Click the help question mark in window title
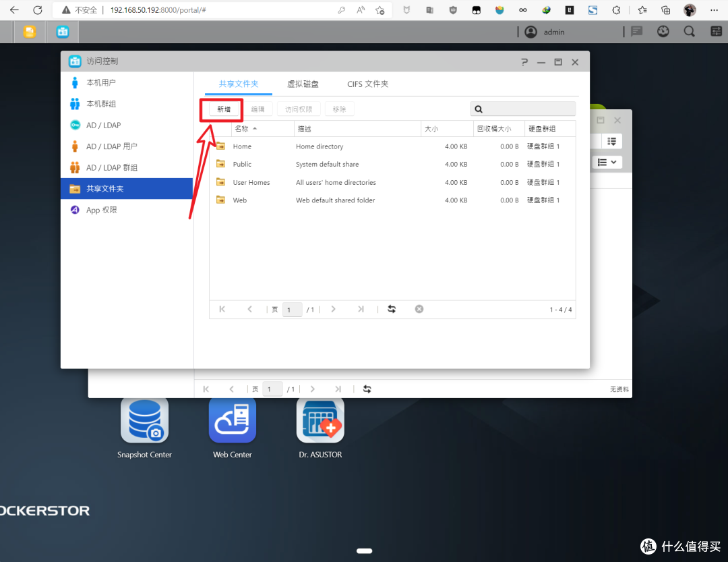Screen dimensions: 728x562 coord(524,61)
